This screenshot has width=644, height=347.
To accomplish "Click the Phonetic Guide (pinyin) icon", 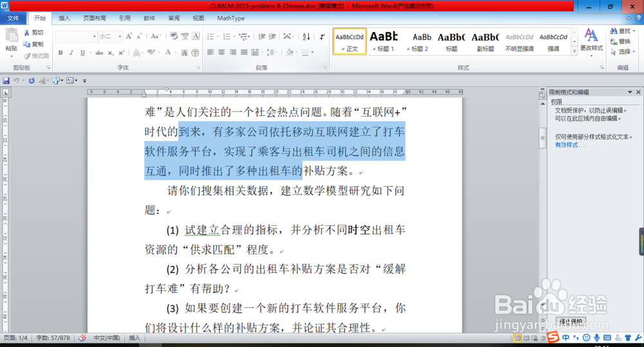I will [185, 36].
